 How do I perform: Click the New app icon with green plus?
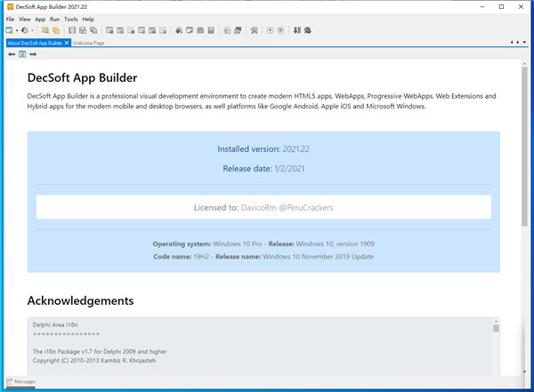(9, 30)
